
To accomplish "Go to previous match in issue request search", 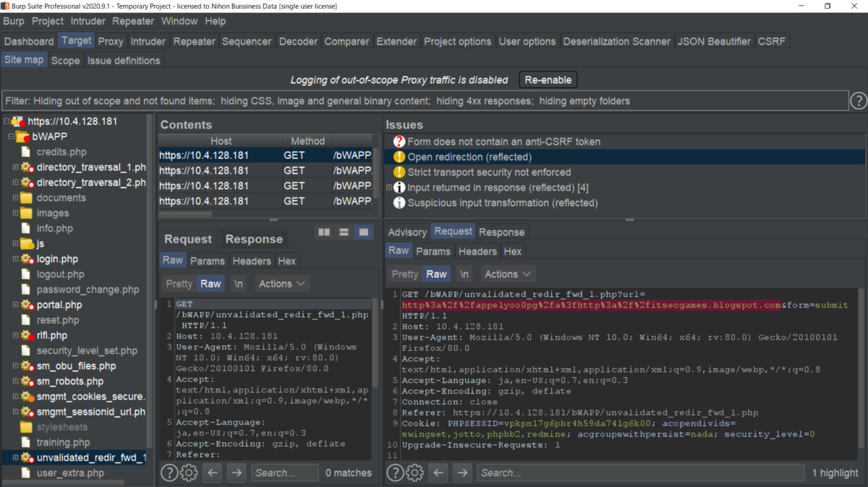I will click(x=438, y=473).
